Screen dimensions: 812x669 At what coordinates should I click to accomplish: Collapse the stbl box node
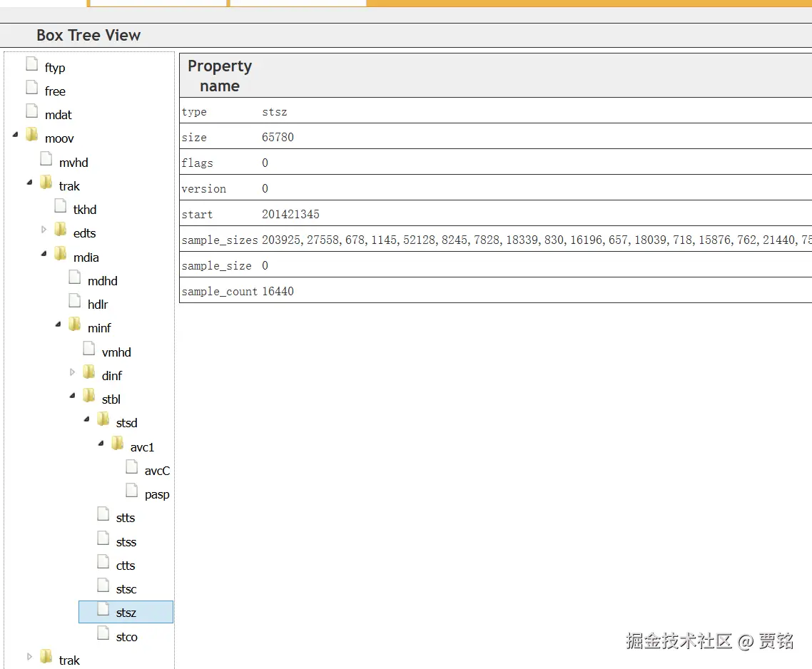(x=73, y=396)
